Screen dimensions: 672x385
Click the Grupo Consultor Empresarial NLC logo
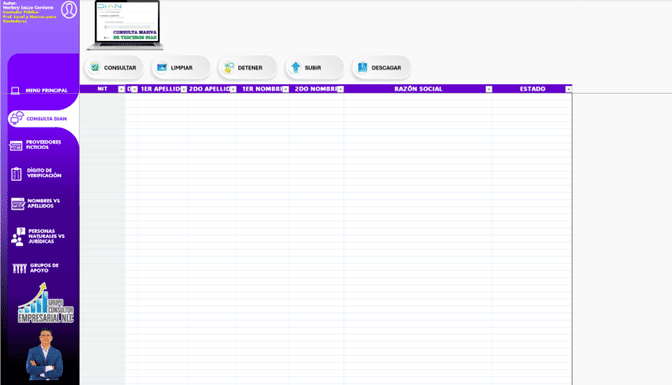click(45, 303)
